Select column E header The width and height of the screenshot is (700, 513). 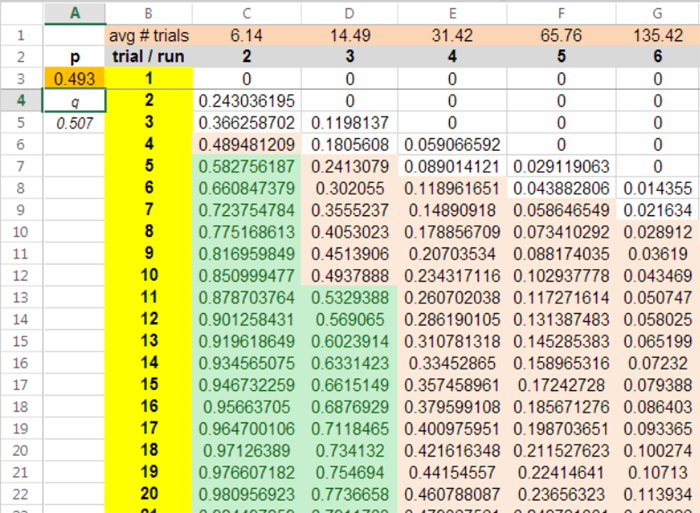(453, 12)
